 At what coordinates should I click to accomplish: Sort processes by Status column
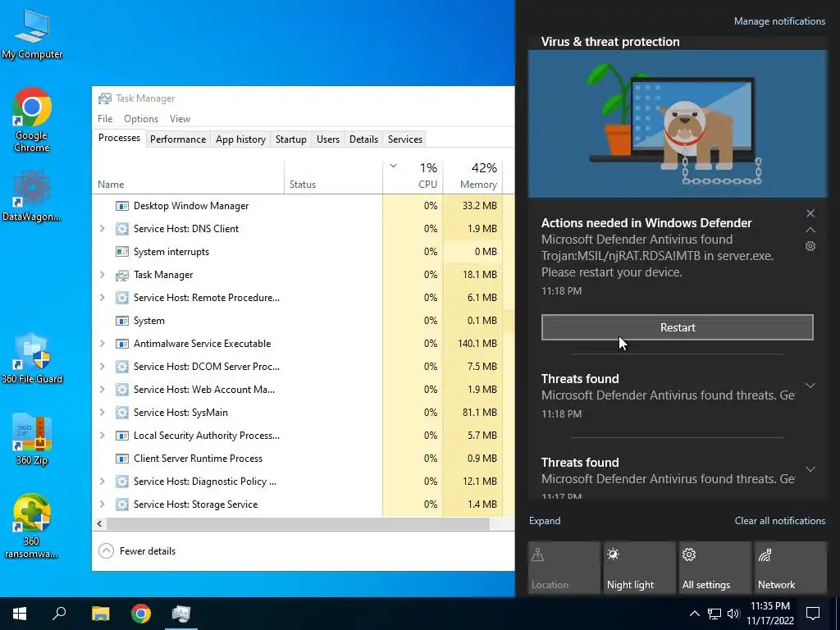pos(333,177)
